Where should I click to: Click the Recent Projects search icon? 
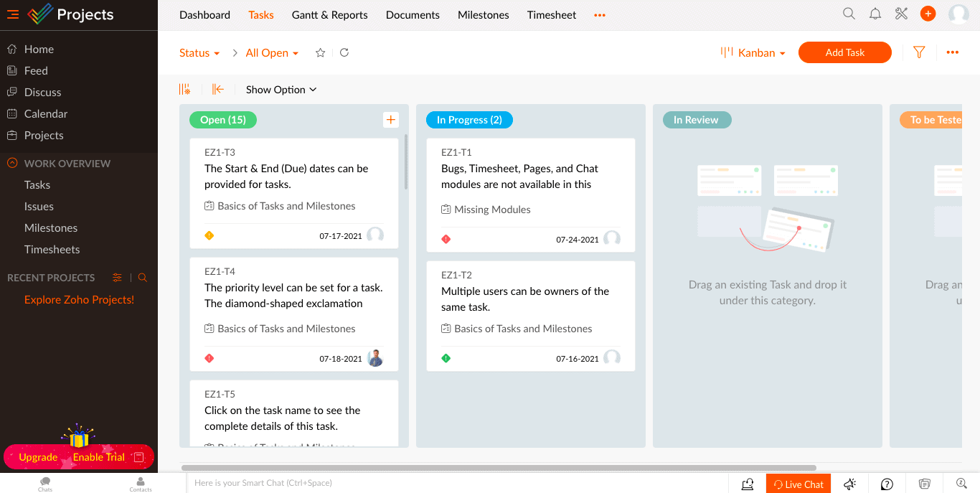pos(143,278)
